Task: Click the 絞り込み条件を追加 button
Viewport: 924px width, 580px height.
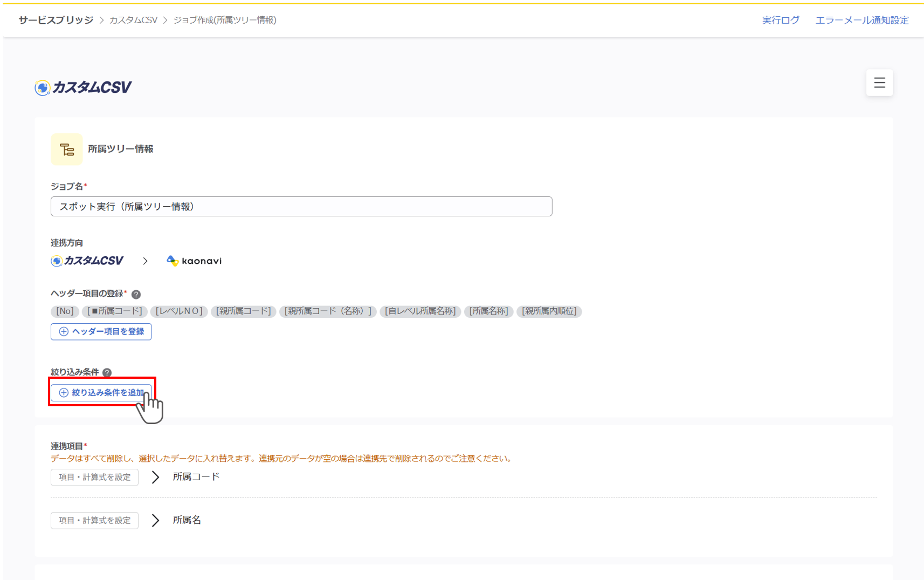Action: 102,392
